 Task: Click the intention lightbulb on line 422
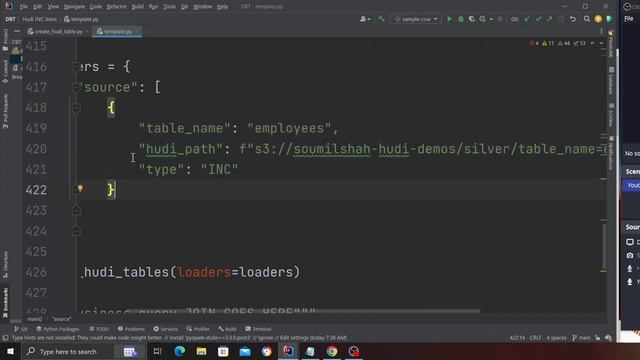(80, 188)
